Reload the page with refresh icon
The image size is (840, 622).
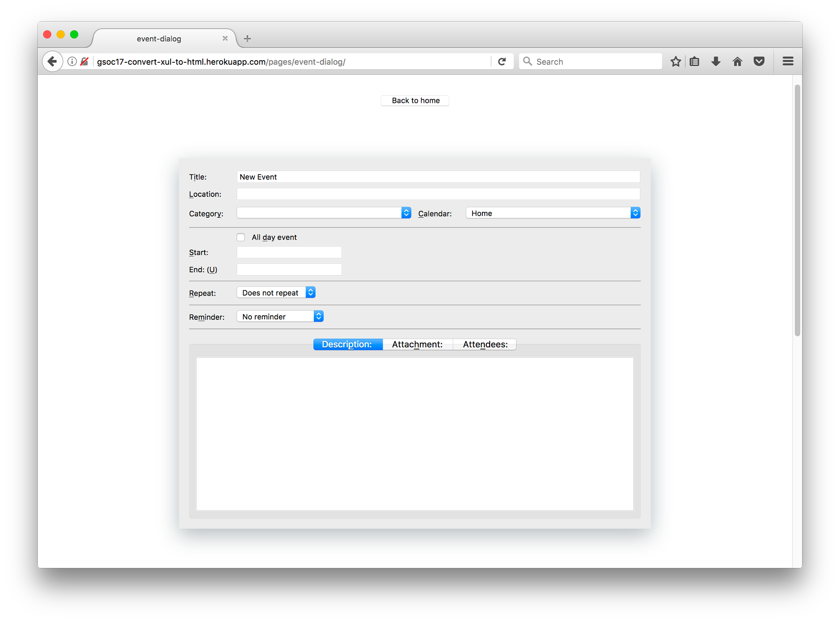tap(502, 62)
